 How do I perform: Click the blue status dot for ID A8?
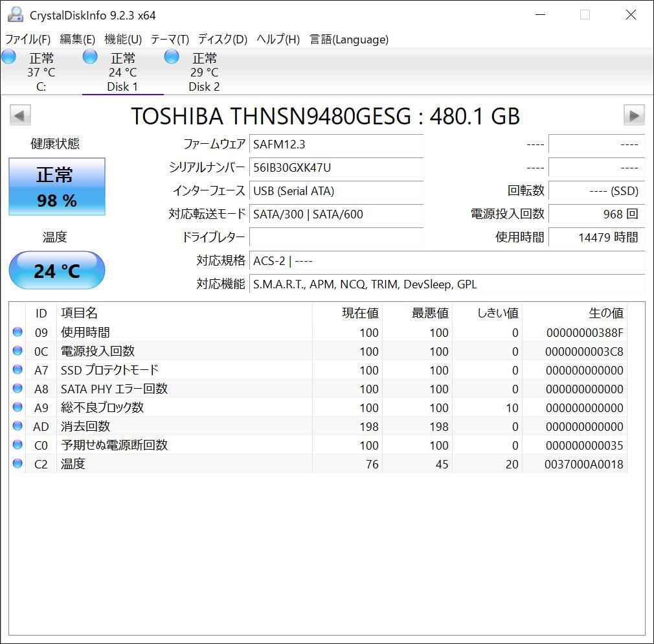[x=17, y=388]
